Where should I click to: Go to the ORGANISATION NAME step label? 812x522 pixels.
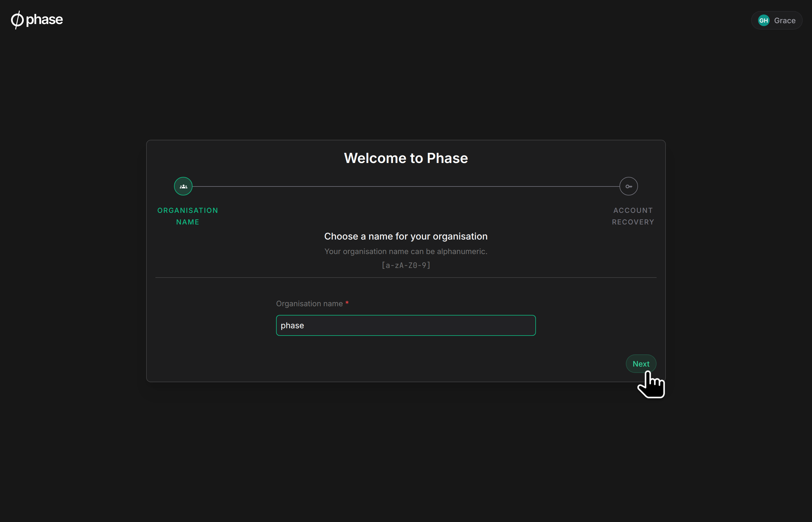pyautogui.click(x=188, y=216)
